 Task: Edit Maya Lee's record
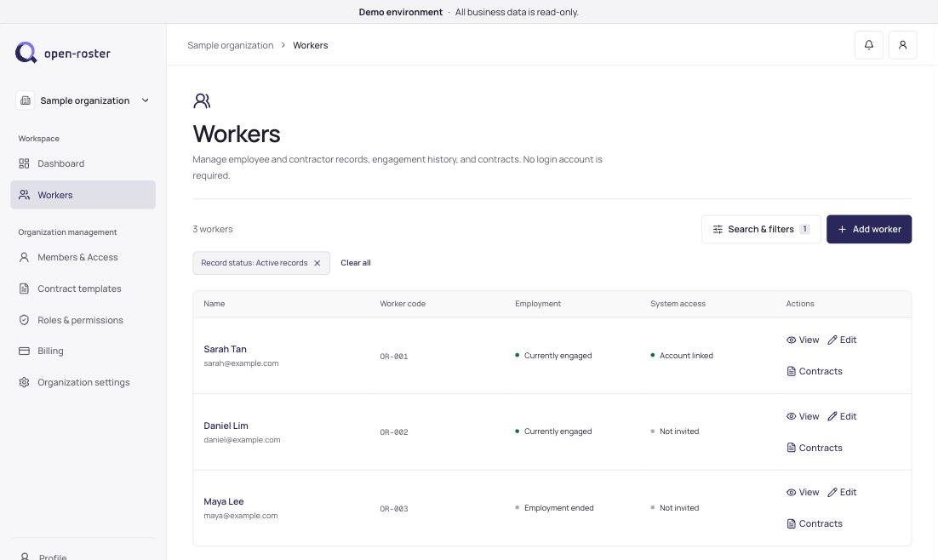click(842, 493)
